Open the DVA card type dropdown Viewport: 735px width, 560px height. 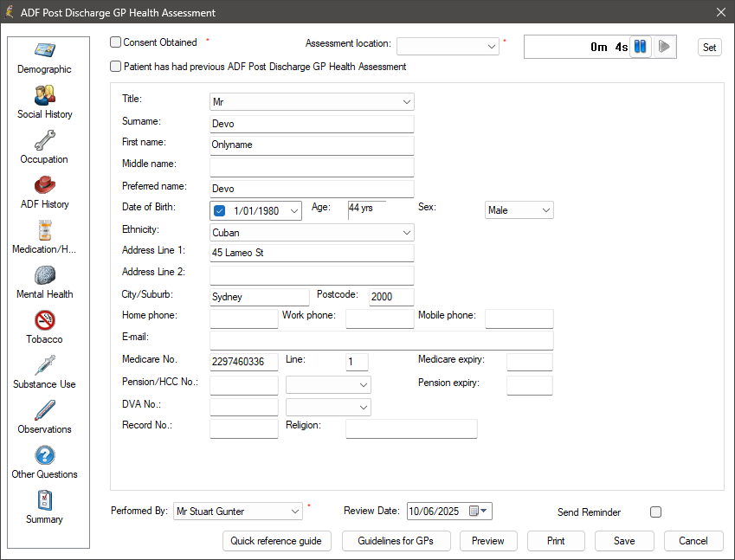point(328,407)
